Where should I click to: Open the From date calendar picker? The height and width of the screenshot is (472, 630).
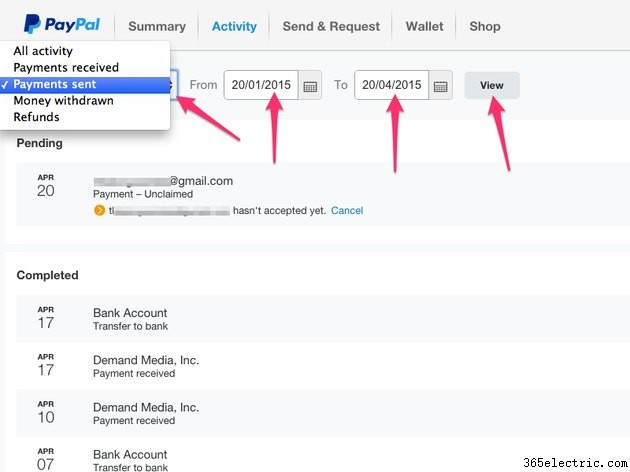tap(310, 86)
